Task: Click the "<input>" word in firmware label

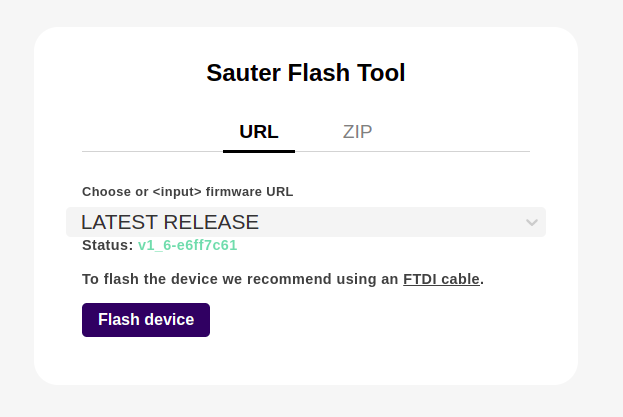Action: (x=177, y=191)
